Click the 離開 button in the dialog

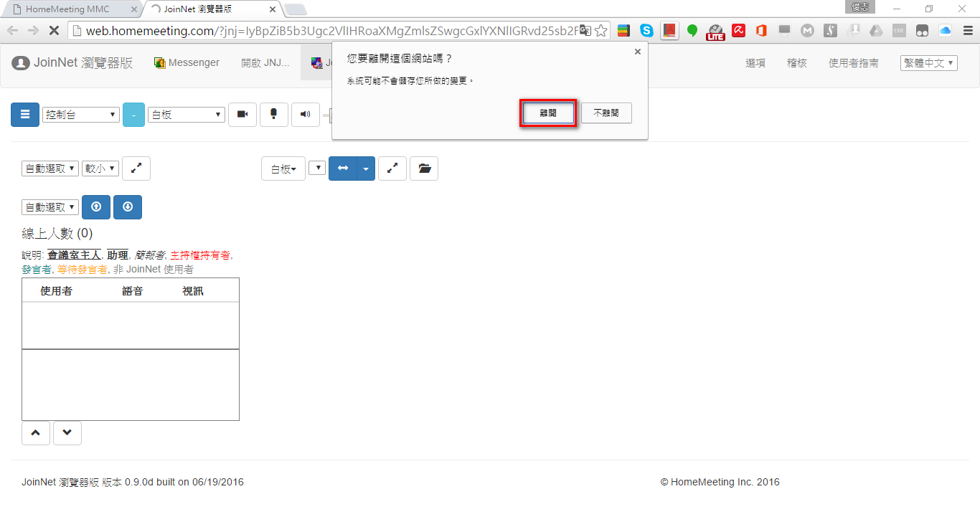(548, 113)
